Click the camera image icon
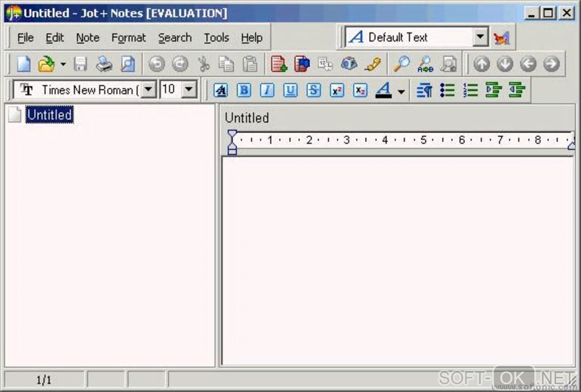 [349, 64]
